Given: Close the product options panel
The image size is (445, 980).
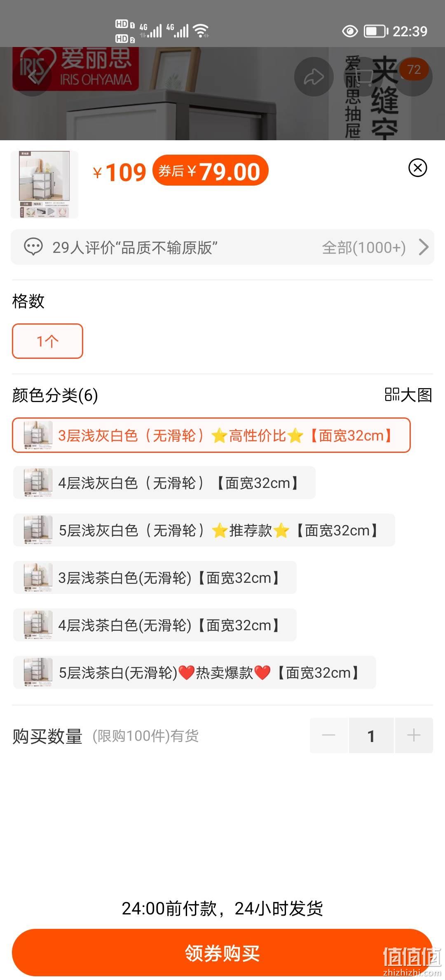Looking at the screenshot, I should (417, 167).
